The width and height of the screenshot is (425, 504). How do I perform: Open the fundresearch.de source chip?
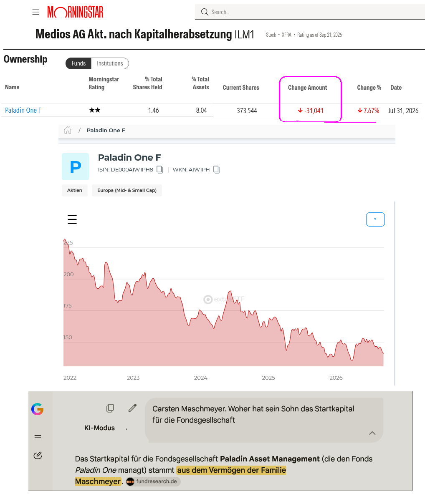[x=153, y=481]
